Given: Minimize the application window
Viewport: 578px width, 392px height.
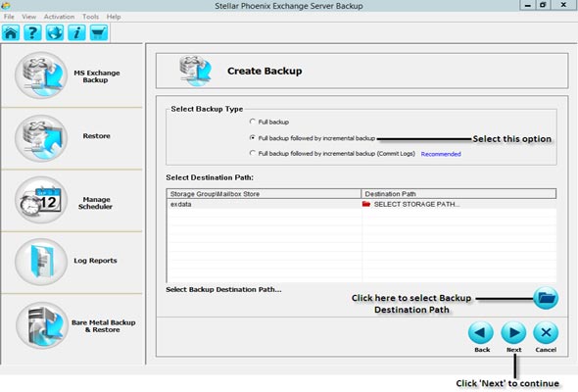Looking at the screenshot, I should pyautogui.click(x=528, y=5).
